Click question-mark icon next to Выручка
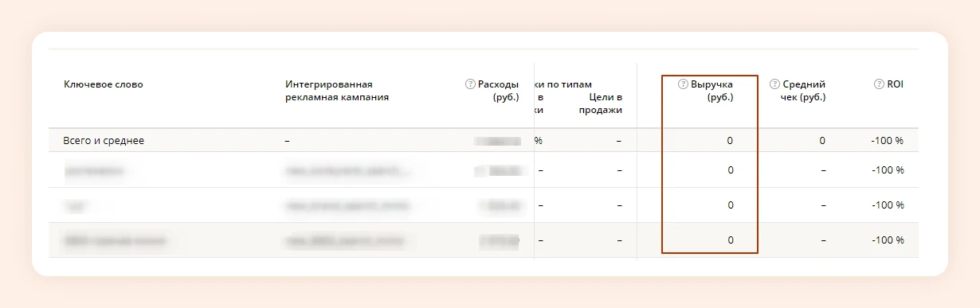Screen dimensions: 980x308 pos(682,84)
